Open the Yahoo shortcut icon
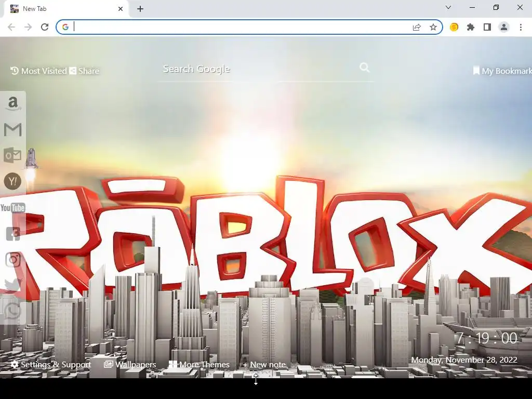532x399 pixels. click(x=12, y=181)
